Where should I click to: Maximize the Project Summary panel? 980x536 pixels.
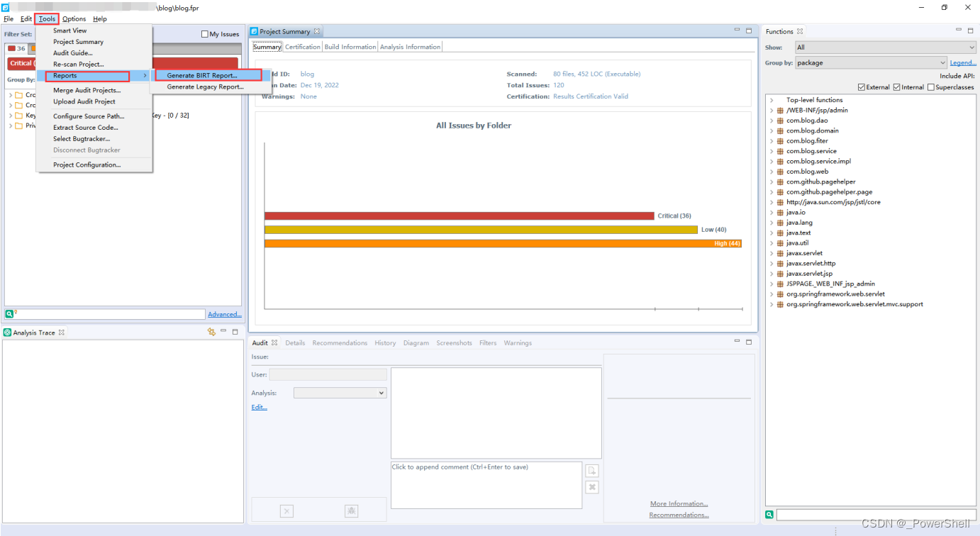(749, 30)
